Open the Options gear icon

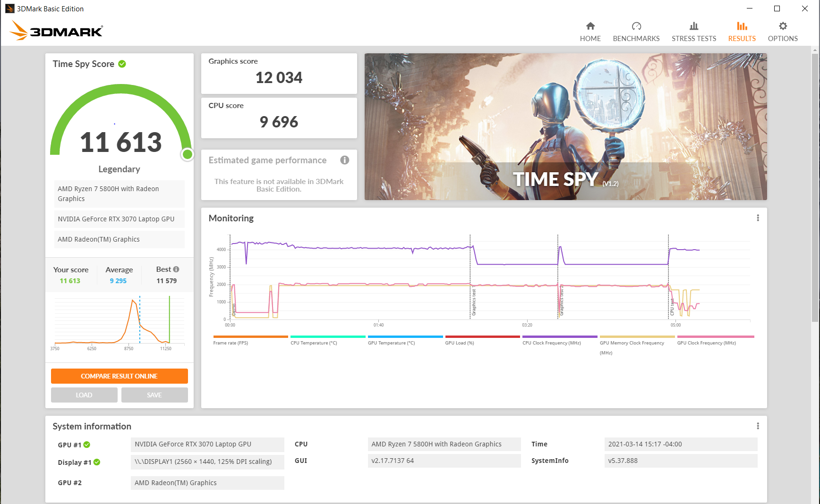pos(783,26)
